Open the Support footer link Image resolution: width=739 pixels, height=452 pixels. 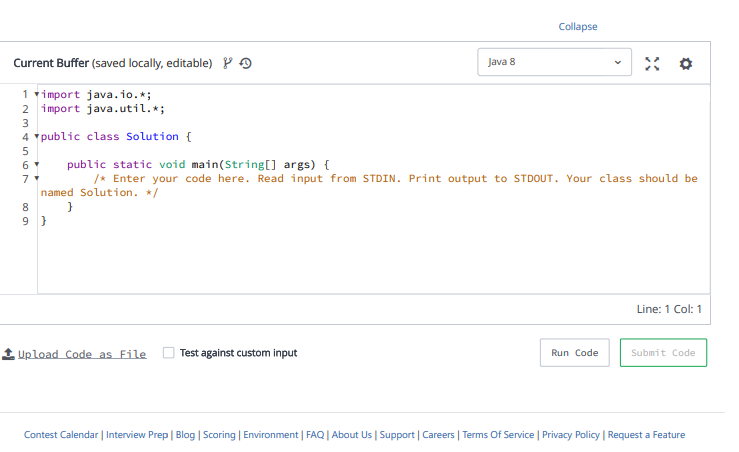(x=397, y=435)
